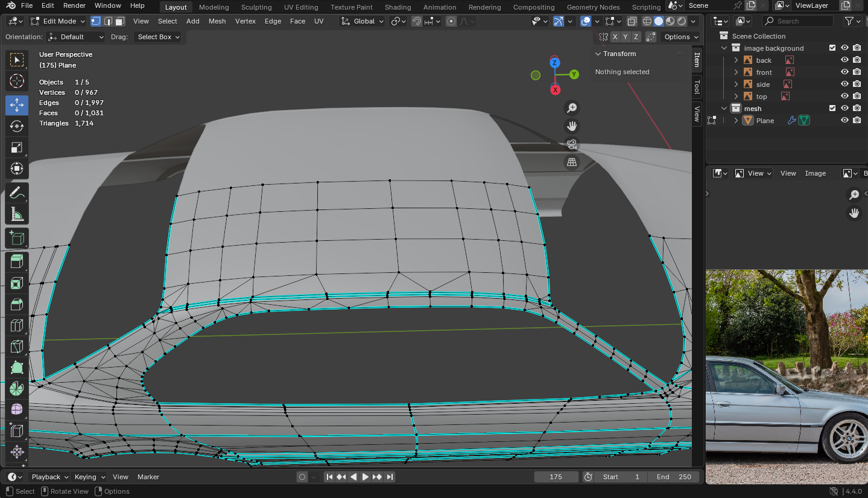This screenshot has height=498, width=868.
Task: Uncheck the image background collection checkbox
Action: [832, 48]
